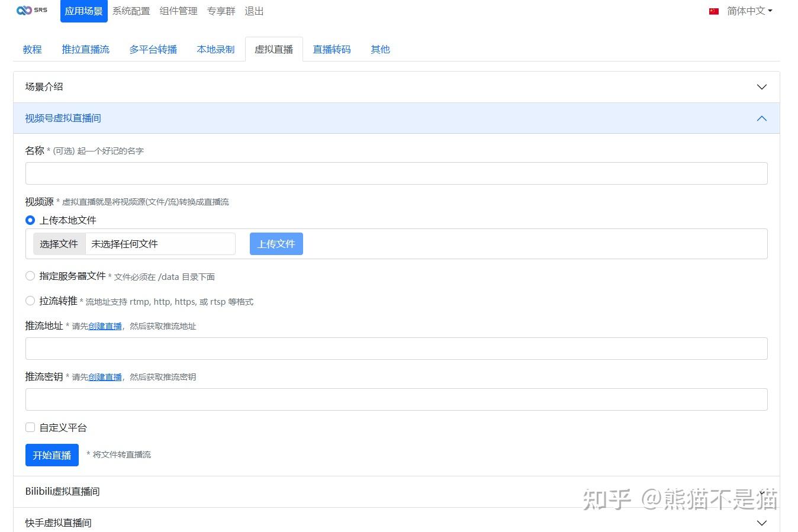This screenshot has height=532, width=798.
Task: Enable the 自定义平台 checkbox
Action: 30,427
